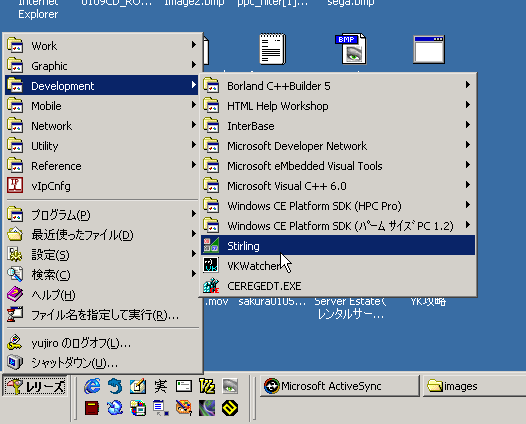526x424 pixels.
Task: Click the dark red book quick launch icon
Action: pos(92,408)
